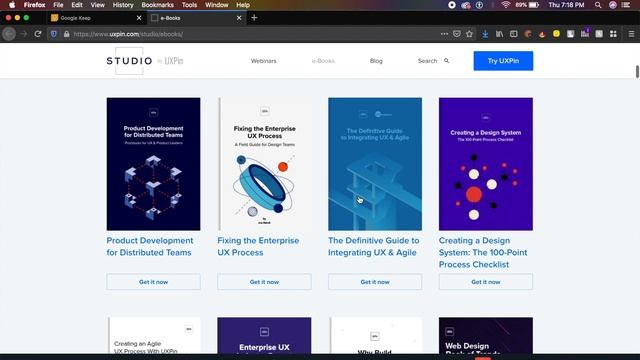Open the tracking protection shield icon

tap(53, 34)
